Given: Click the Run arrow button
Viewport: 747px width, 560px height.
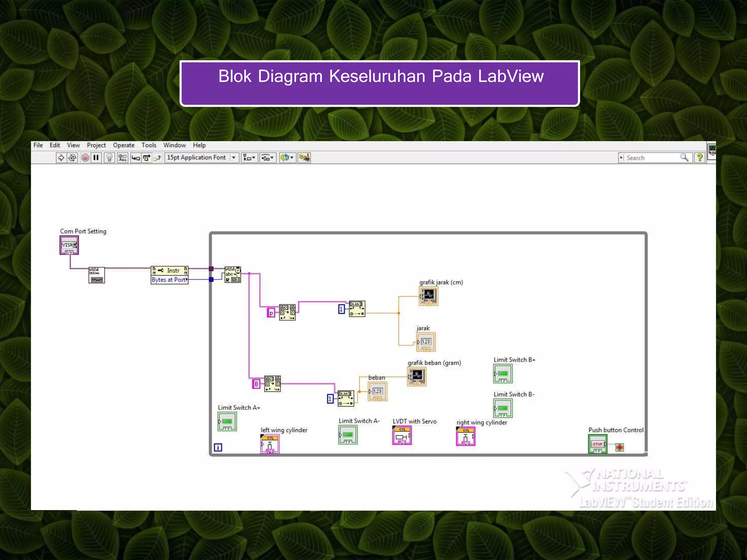Looking at the screenshot, I should pos(61,157).
